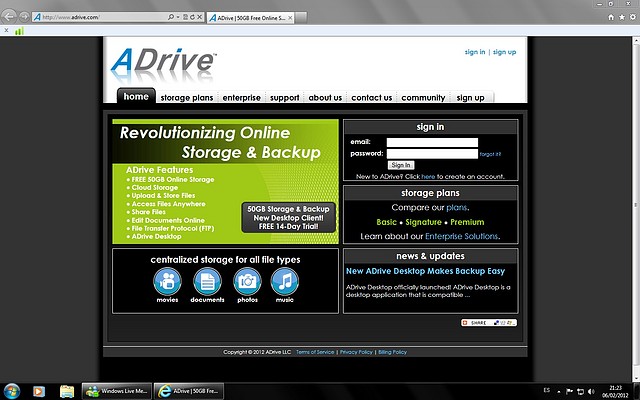Viewport: 640px width, 400px height.
Task: Select the Signature plan link
Action: [x=423, y=222]
